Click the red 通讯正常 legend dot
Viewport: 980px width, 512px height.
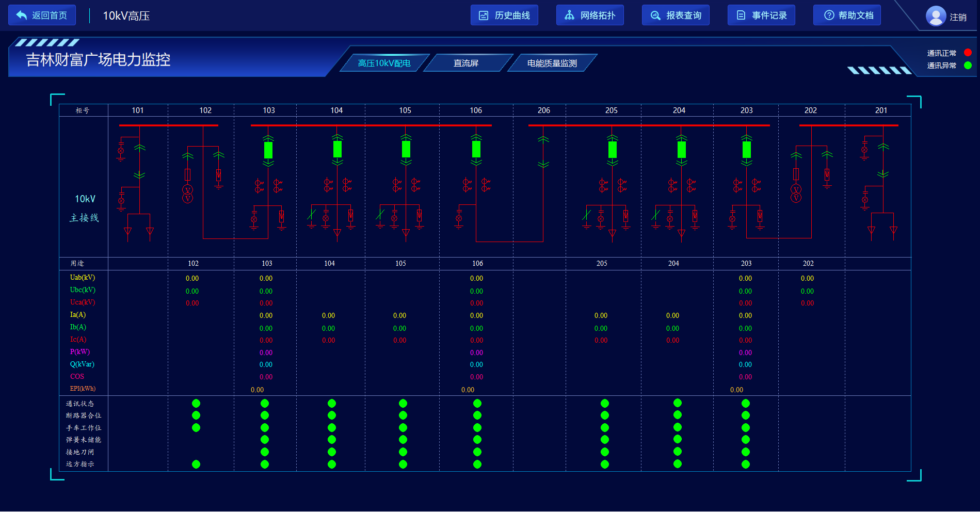[x=968, y=53]
